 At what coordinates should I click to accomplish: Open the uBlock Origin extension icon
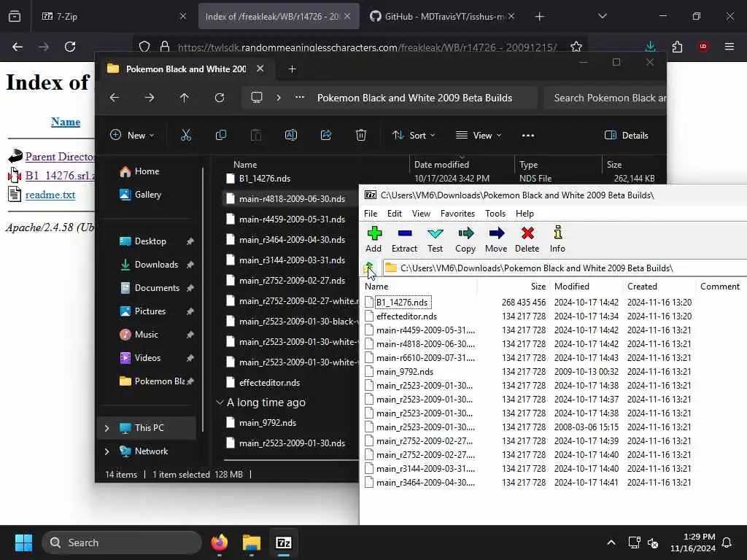tap(703, 47)
